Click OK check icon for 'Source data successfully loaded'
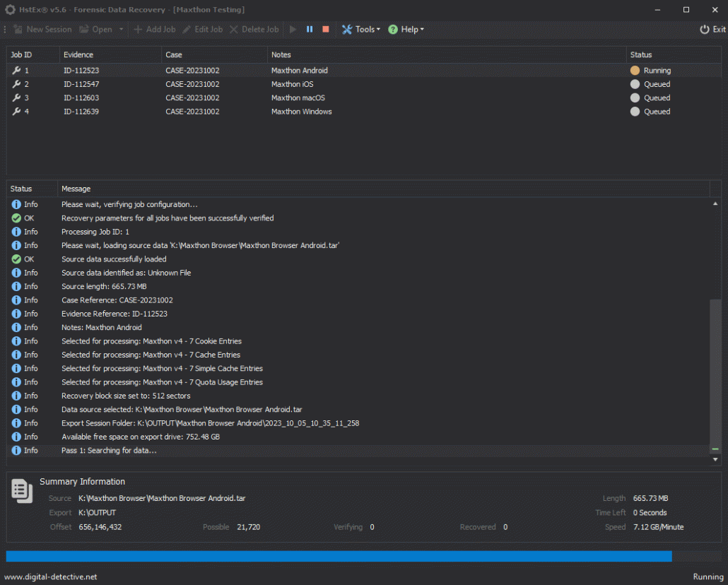Image resolution: width=728 pixels, height=585 pixels. (x=16, y=259)
